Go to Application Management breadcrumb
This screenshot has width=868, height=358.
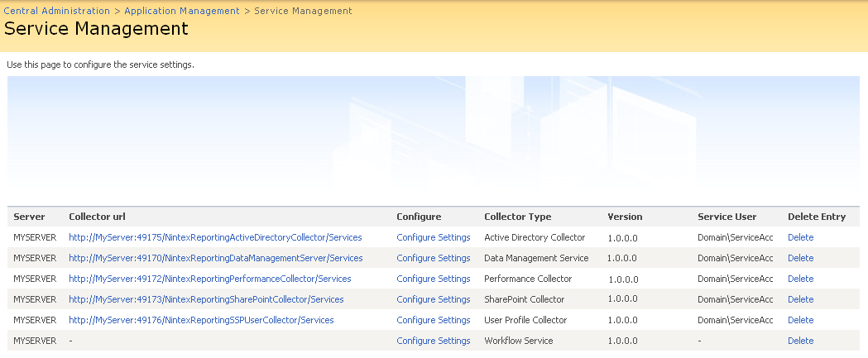point(181,11)
